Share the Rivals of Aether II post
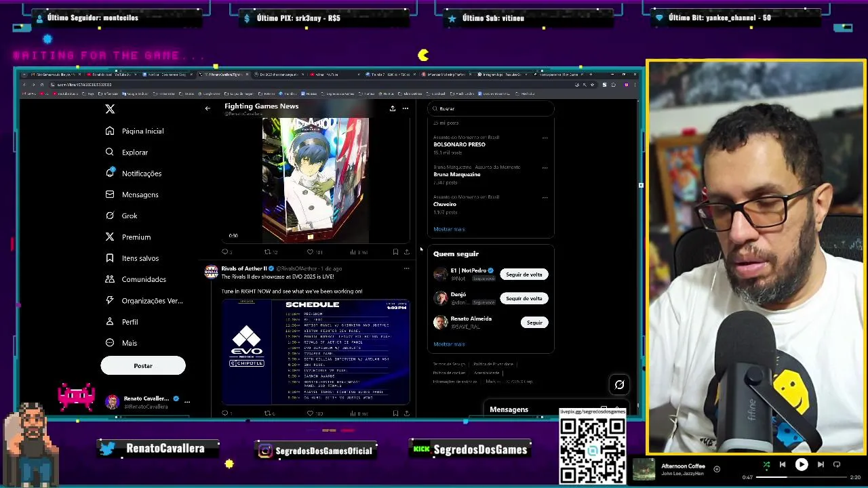 [x=406, y=413]
